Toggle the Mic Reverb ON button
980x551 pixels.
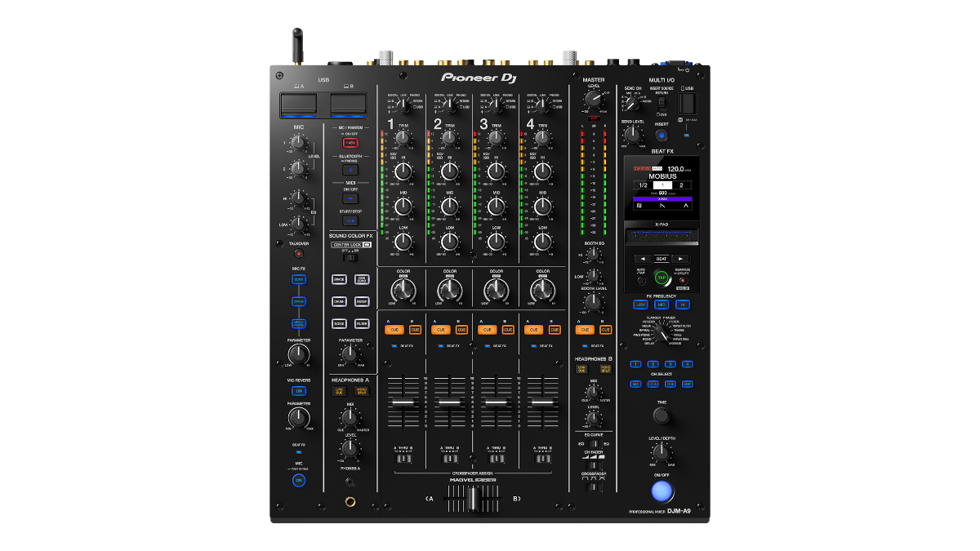point(299,390)
